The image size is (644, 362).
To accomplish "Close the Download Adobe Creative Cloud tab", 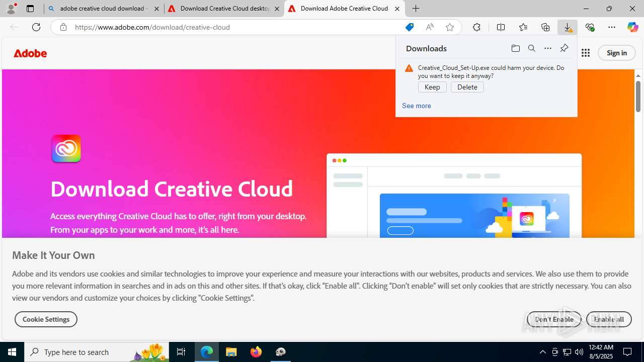I will (x=397, y=9).
